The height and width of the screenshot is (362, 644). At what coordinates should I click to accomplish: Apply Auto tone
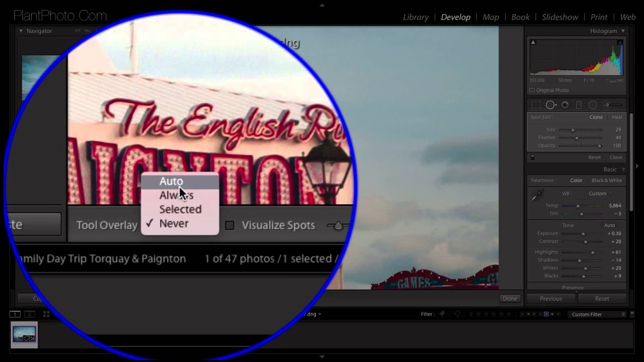tap(609, 225)
